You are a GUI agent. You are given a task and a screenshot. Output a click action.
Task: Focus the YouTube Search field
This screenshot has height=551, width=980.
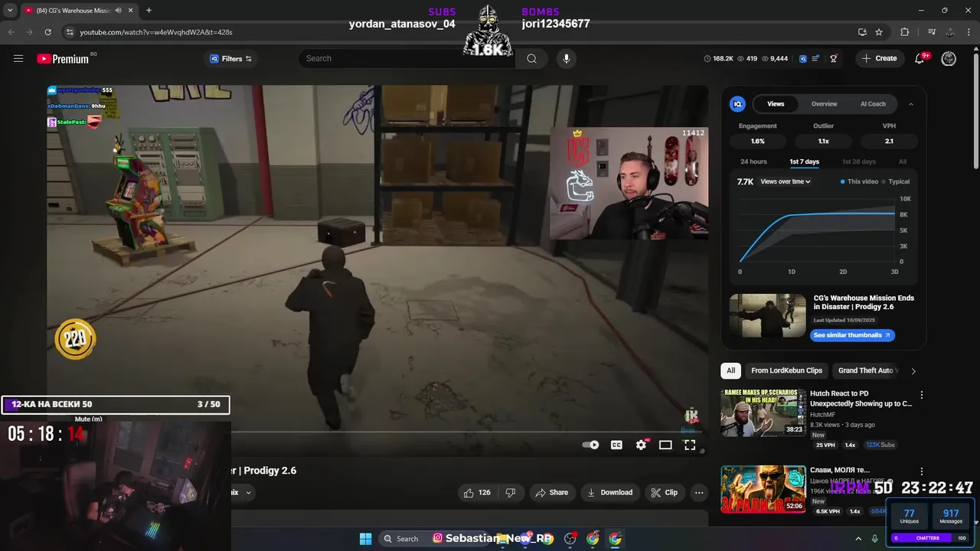tap(406, 58)
